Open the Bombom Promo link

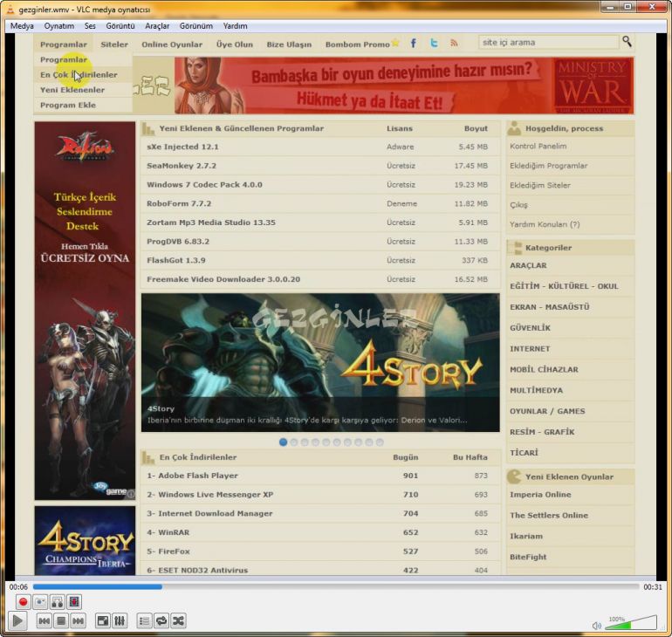(x=358, y=45)
